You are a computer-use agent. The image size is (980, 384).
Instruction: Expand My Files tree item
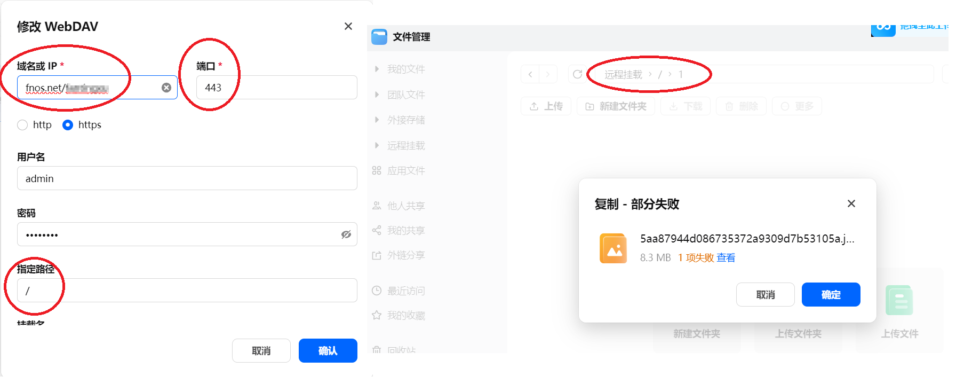(x=377, y=69)
